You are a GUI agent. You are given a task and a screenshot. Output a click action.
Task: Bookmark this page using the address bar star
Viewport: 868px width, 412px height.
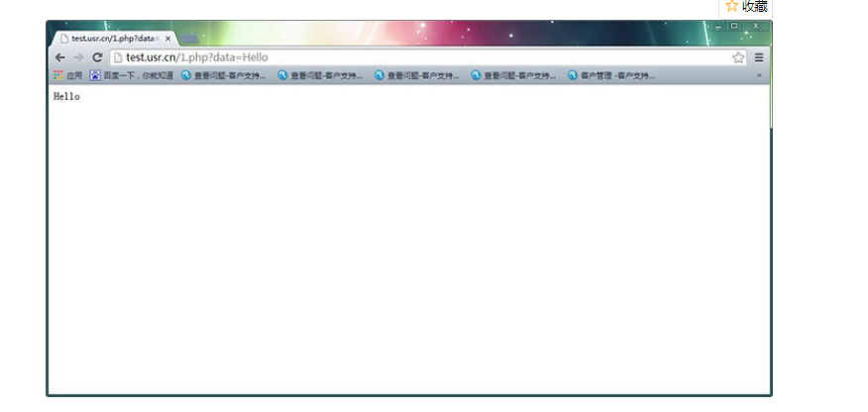point(738,57)
